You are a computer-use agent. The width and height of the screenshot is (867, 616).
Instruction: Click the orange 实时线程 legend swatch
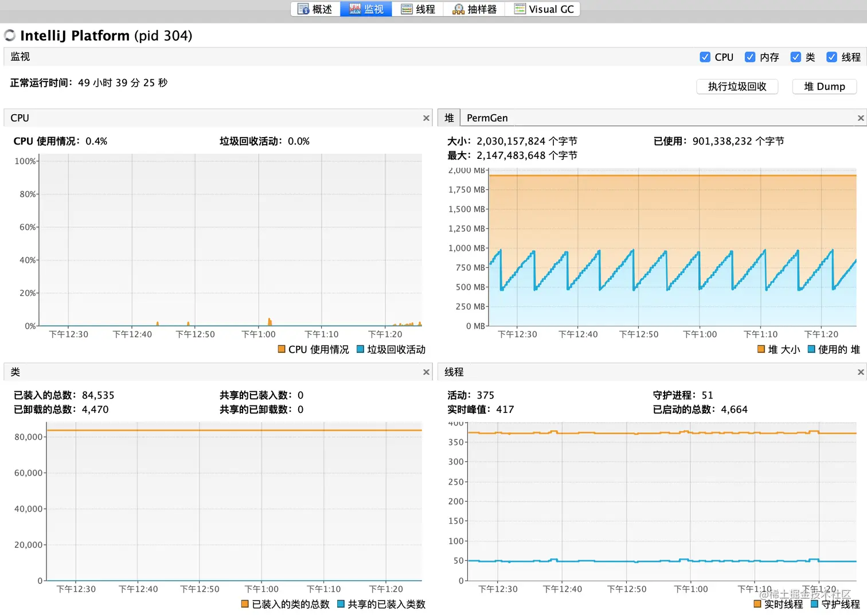[x=757, y=603]
